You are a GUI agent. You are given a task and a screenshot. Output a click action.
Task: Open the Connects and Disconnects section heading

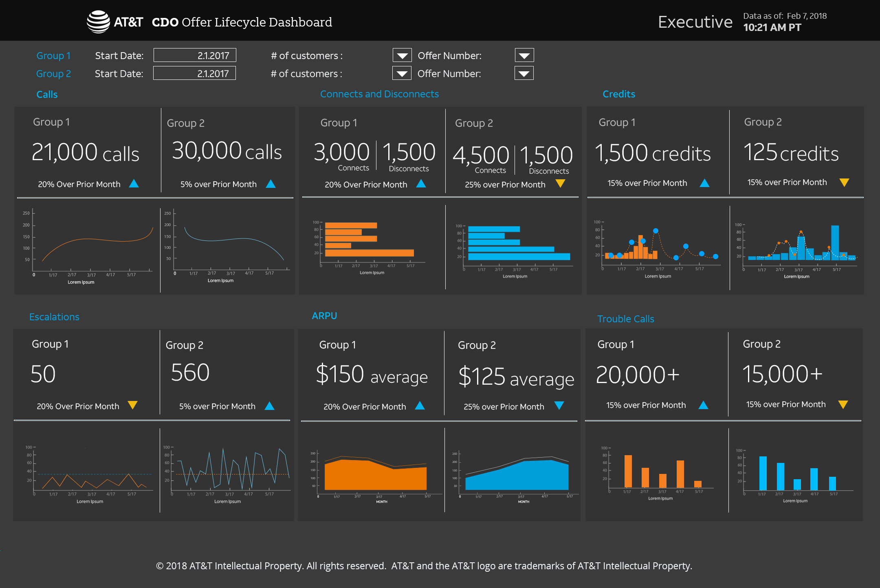[x=379, y=94]
